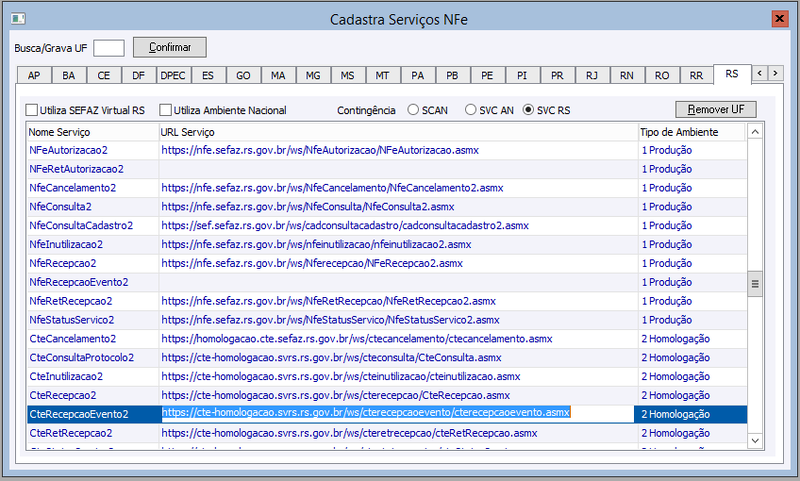Select the CteRetRecepcao2 service name
800x481 pixels.
click(70, 434)
